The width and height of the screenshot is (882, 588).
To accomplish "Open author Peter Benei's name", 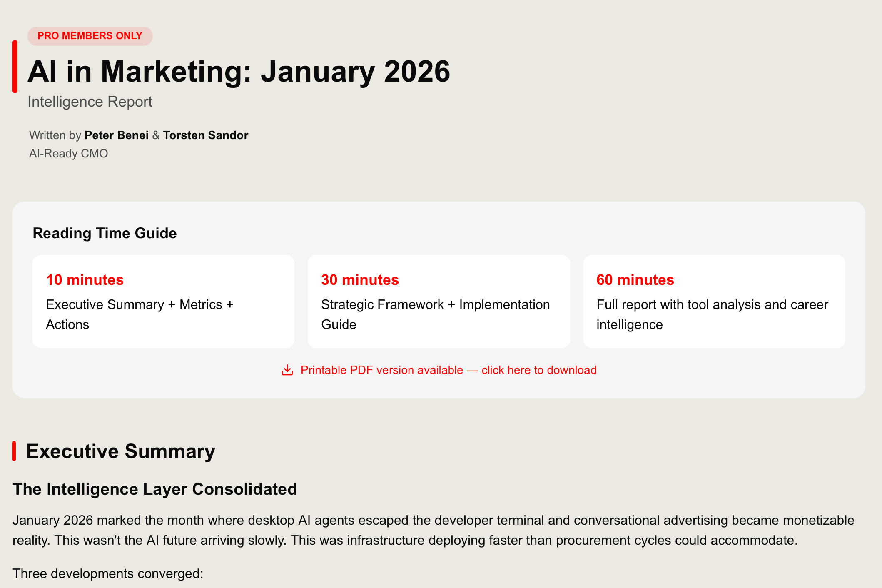I will click(116, 135).
